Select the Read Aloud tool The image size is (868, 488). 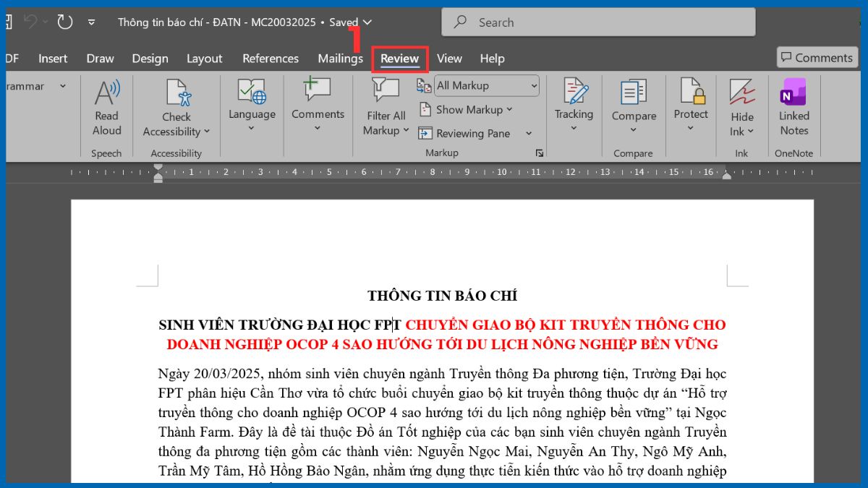[106, 108]
